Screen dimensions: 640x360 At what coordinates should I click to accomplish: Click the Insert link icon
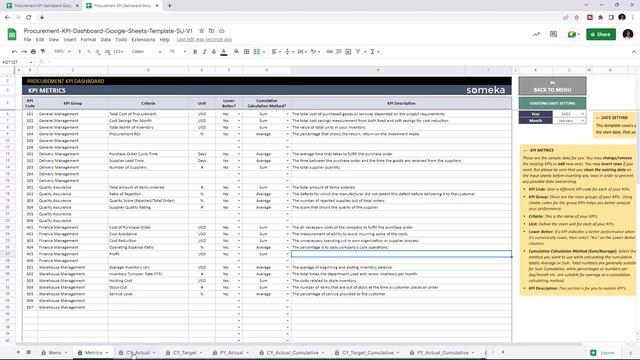(x=329, y=52)
